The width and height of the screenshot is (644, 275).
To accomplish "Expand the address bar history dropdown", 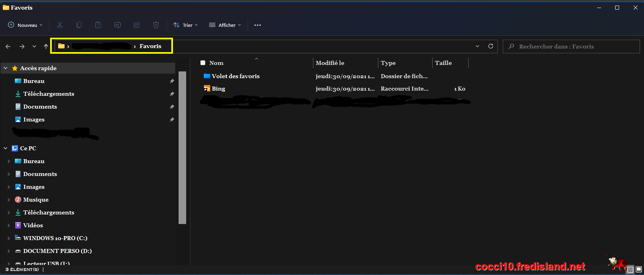I will point(477,46).
